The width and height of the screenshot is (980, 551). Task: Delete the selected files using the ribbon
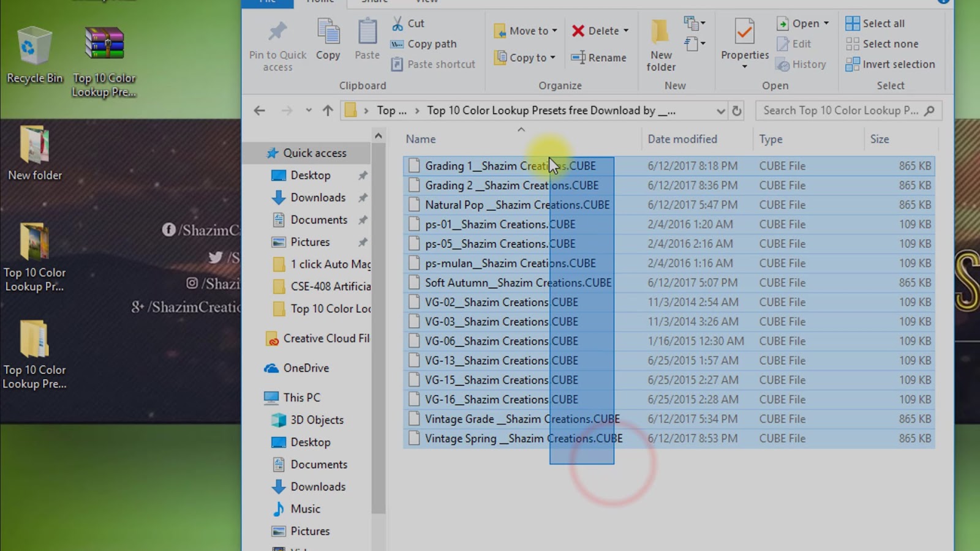tap(595, 31)
